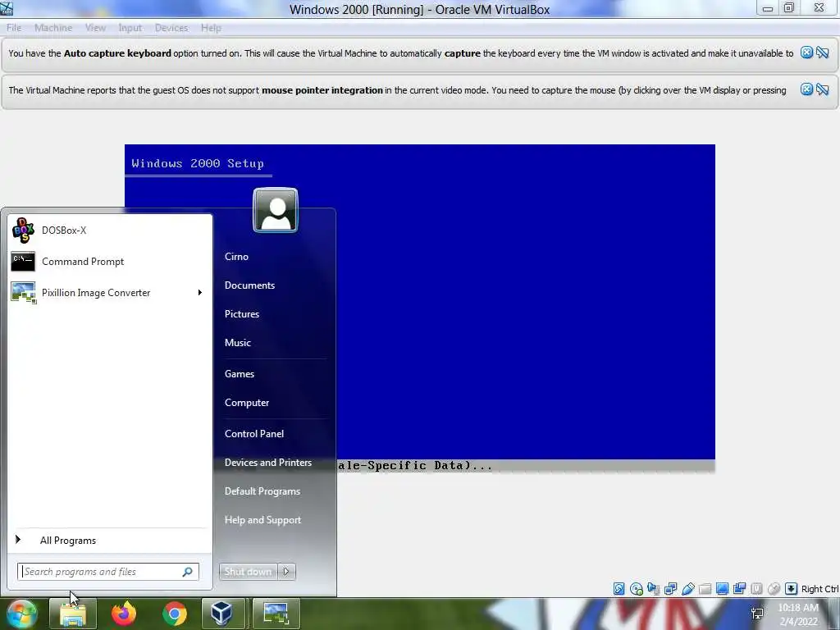Open the Machine menu
The width and height of the screenshot is (840, 630).
tap(53, 28)
